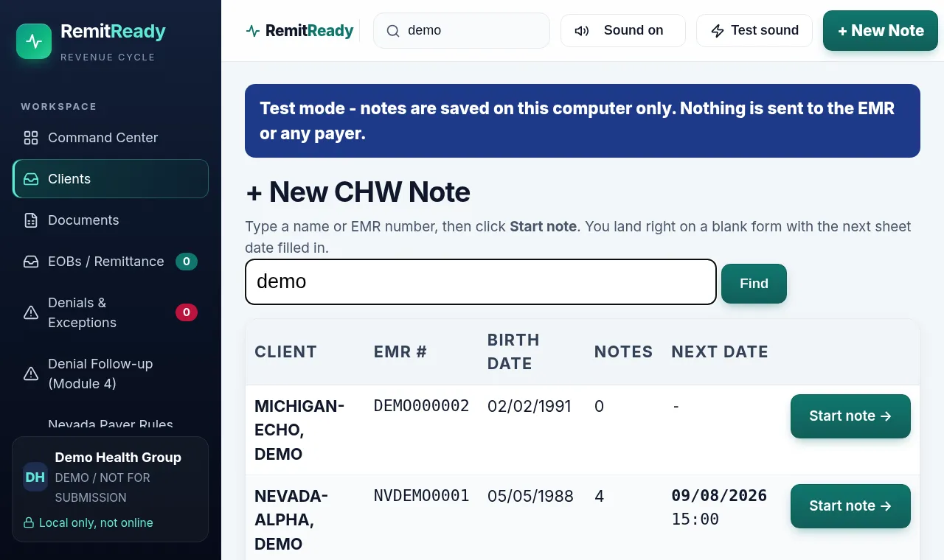Screen dimensions: 944x560
Task: Click the Denials & Exceptions warning icon
Action: coord(31,313)
